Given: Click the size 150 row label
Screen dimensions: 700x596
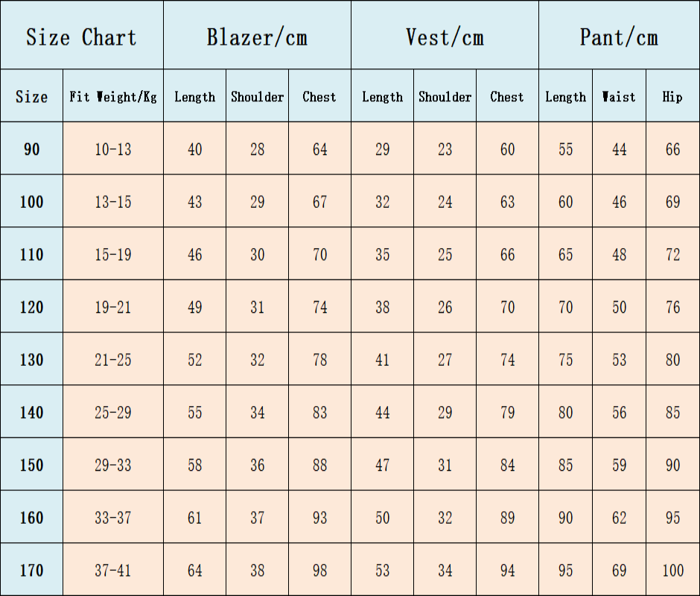Looking at the screenshot, I should 32,464.
